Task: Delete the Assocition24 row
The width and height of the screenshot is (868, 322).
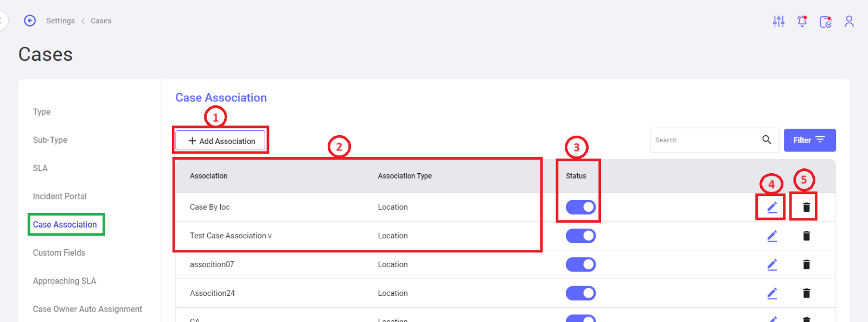Action: [x=806, y=293]
